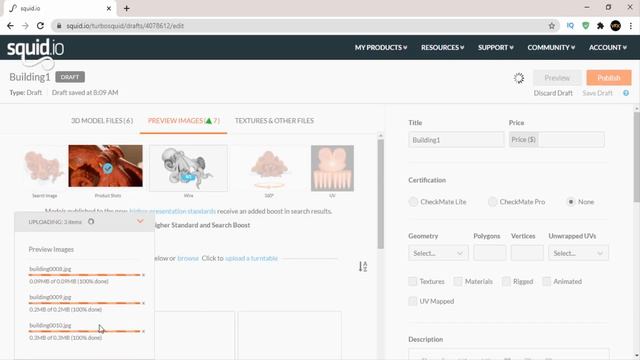Click the orange Publish button
Image resolution: width=640 pixels, height=360 pixels.
[609, 78]
